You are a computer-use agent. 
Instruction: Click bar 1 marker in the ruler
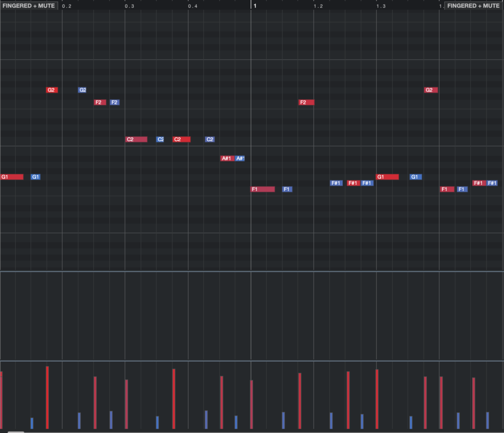tap(254, 6)
